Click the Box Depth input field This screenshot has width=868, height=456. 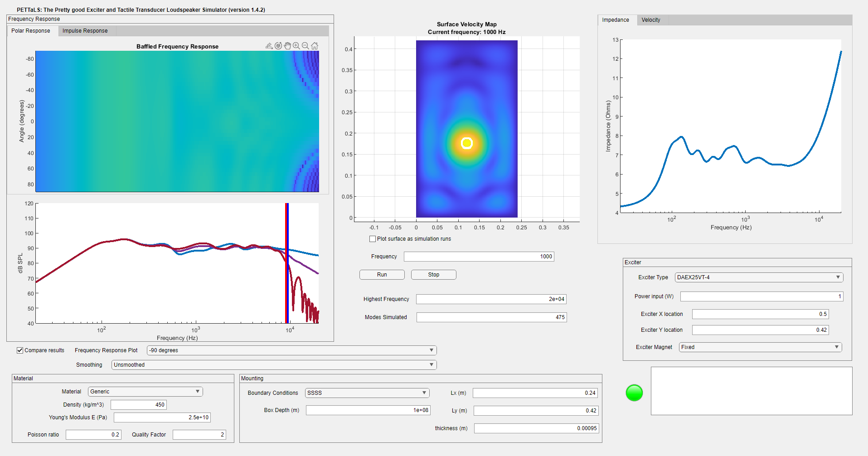point(368,410)
